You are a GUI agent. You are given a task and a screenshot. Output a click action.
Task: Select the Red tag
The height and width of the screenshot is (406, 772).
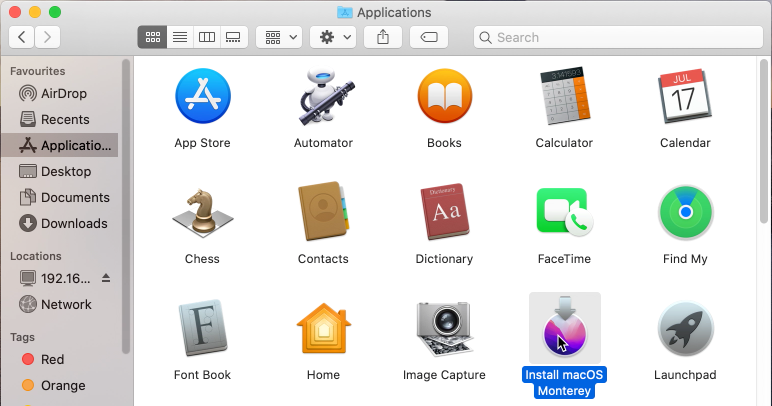[60, 360]
